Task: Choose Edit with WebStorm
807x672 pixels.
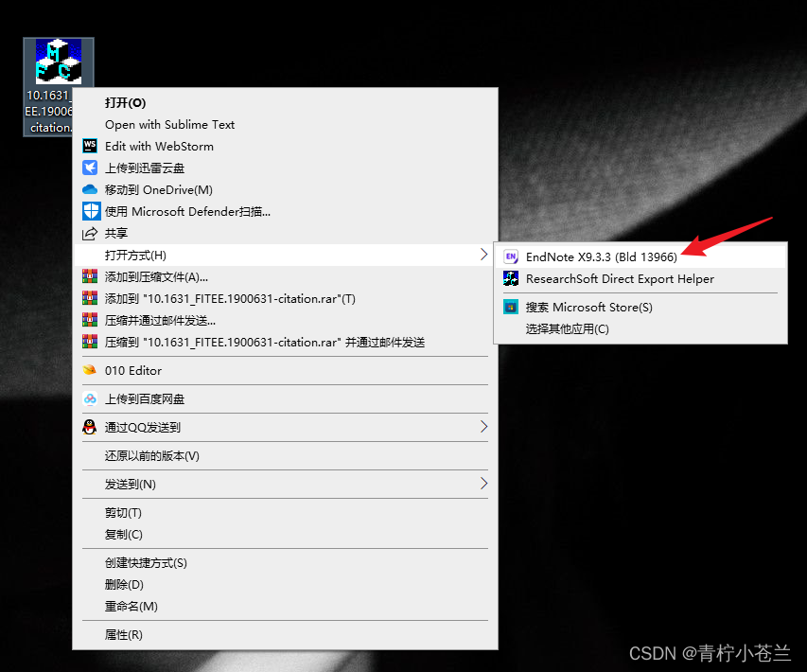Action: click(x=286, y=147)
